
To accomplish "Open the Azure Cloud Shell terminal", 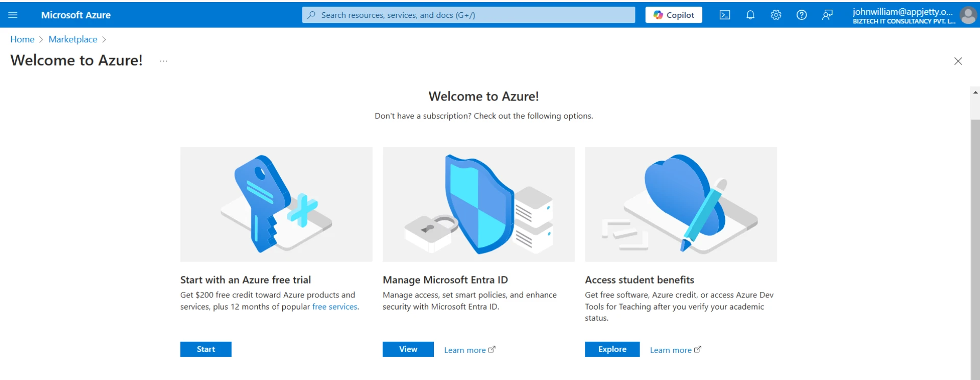I will (724, 15).
